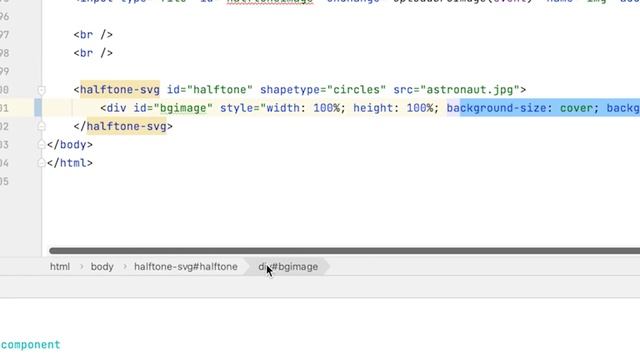Toggle fold marker beside closing html tag

41,163
